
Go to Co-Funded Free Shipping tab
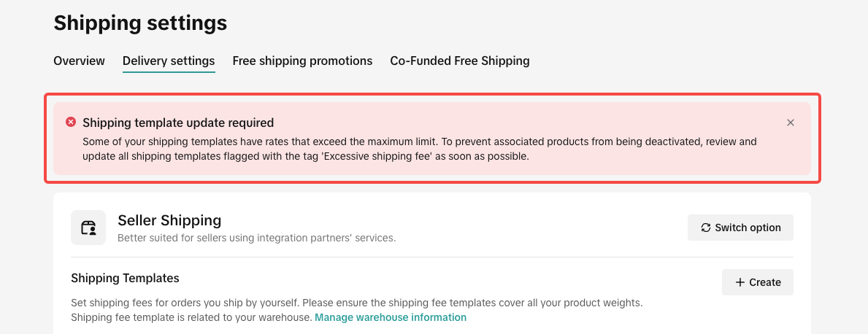click(459, 61)
